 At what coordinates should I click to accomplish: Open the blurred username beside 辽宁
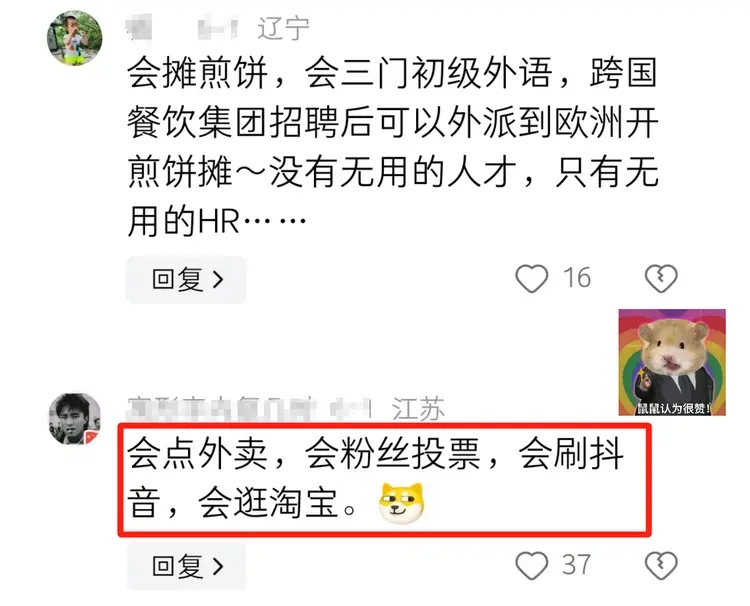coord(182,28)
